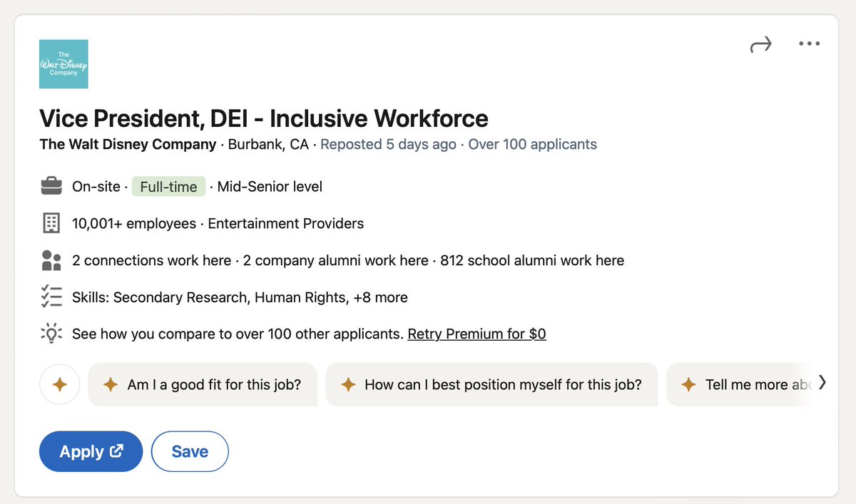Click the Apply button
This screenshot has height=504, width=856.
point(91,451)
